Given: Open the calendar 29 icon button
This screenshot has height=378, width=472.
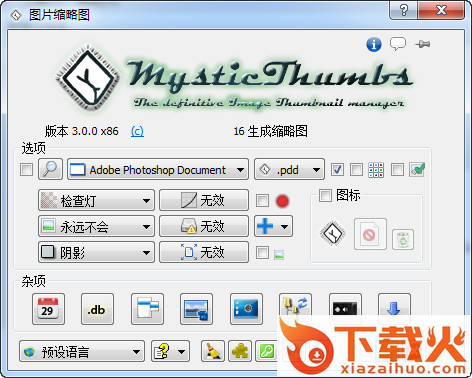Looking at the screenshot, I should 48,309.
